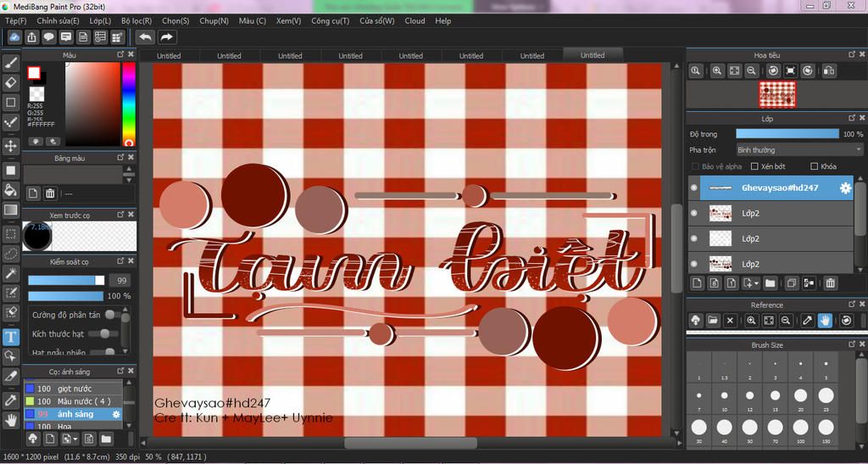Select brush size 30 preset
The image size is (868, 464).
(x=699, y=430)
